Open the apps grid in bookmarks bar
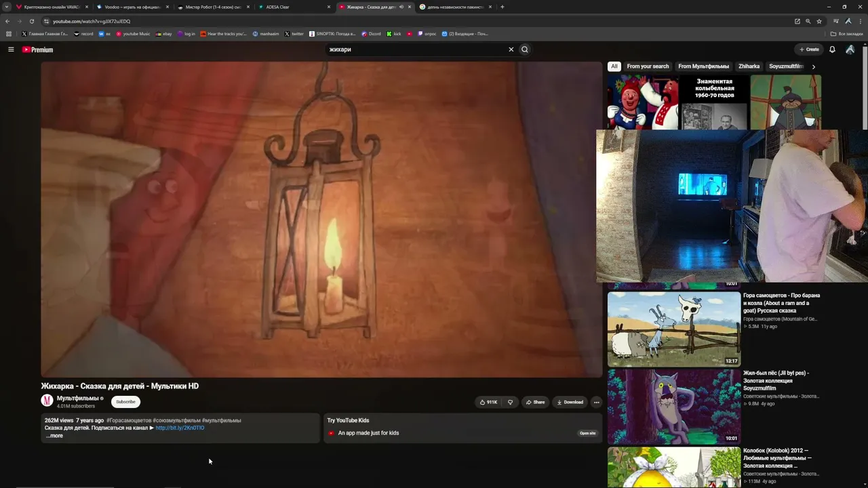Image resolution: width=868 pixels, height=488 pixels. (9, 33)
